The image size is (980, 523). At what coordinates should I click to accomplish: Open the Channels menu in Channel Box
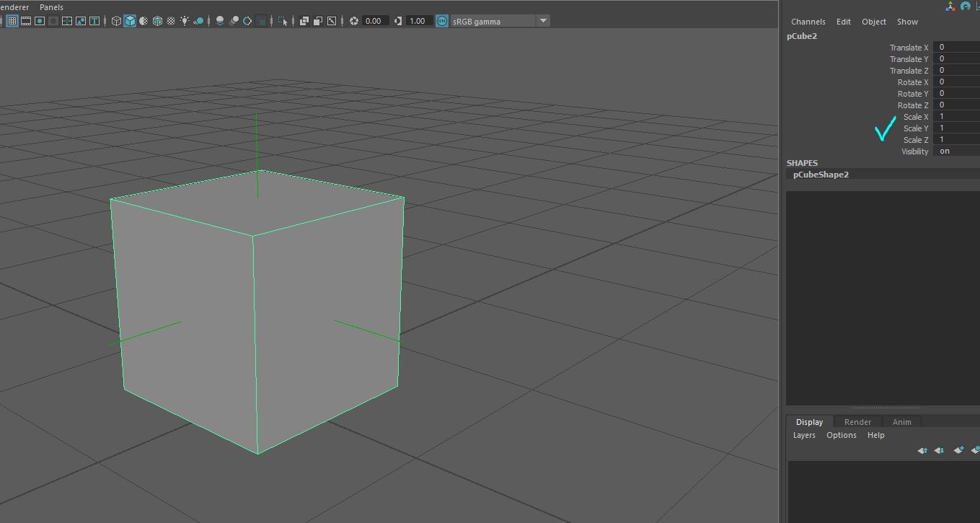pyautogui.click(x=808, y=22)
